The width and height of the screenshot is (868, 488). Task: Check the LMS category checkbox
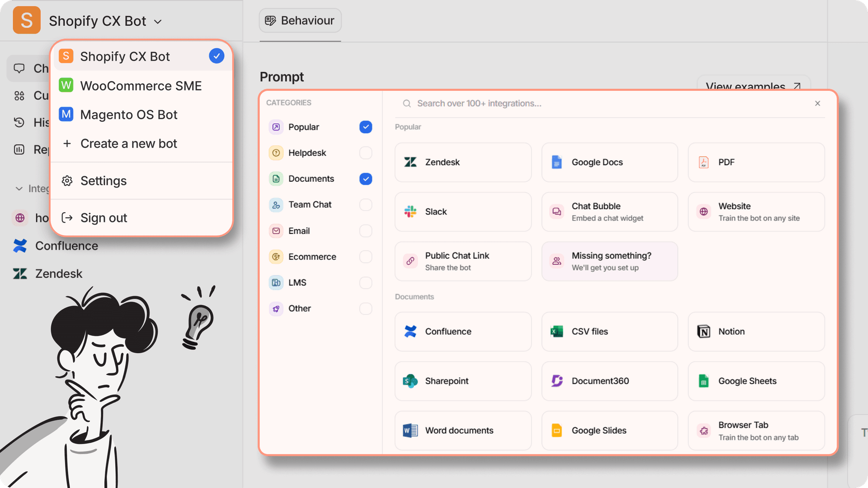pos(366,283)
